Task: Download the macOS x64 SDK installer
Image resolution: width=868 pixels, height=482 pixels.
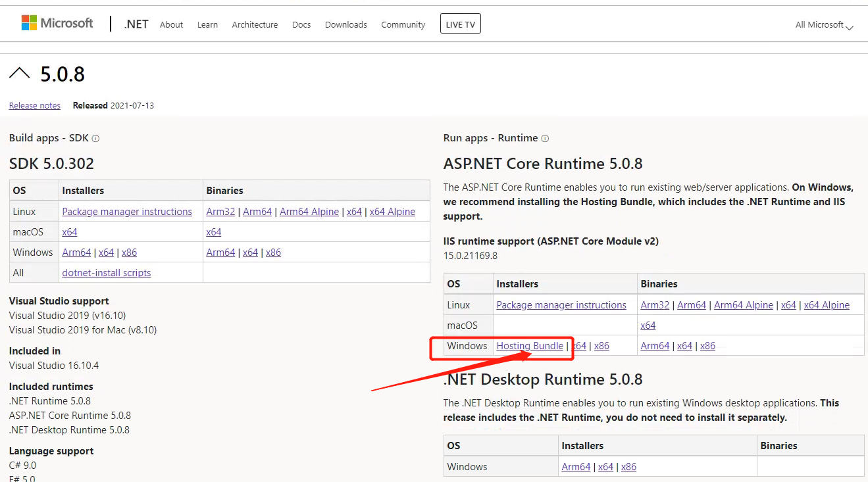Action: (70, 231)
